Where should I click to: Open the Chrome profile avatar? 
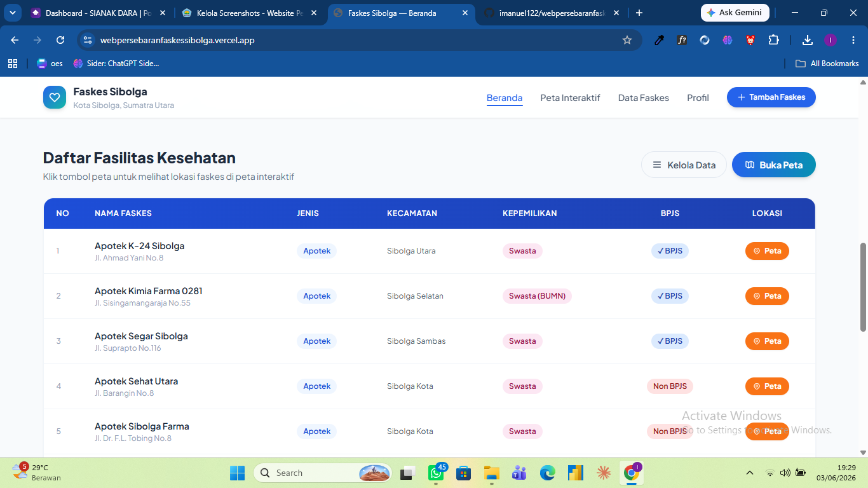point(831,40)
